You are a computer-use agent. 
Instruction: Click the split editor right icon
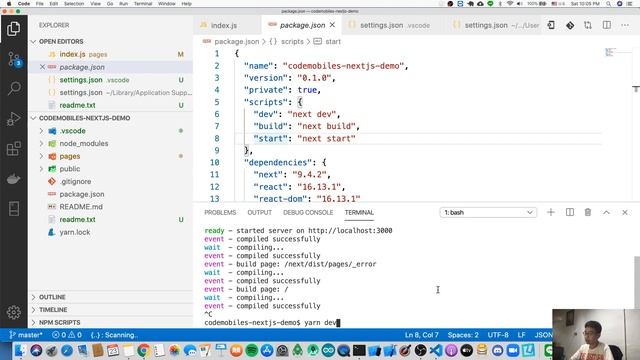pos(607,25)
